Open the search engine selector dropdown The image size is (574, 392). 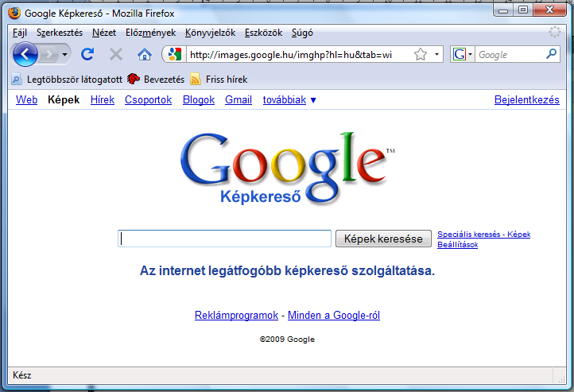463,55
